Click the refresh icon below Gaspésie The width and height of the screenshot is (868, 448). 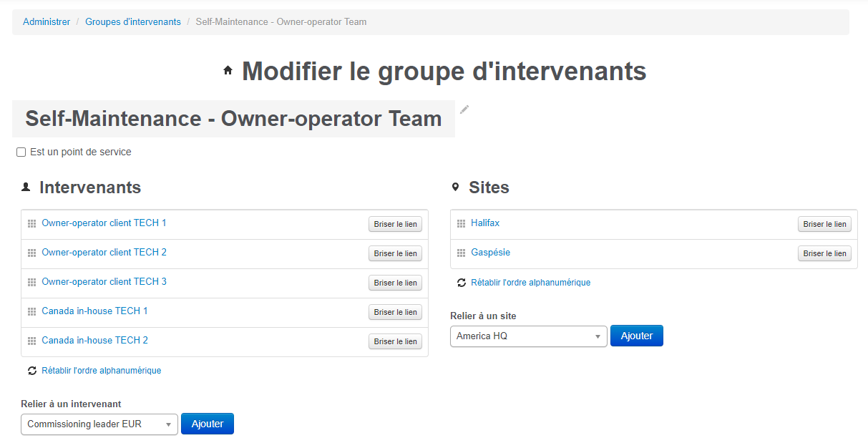coord(461,282)
